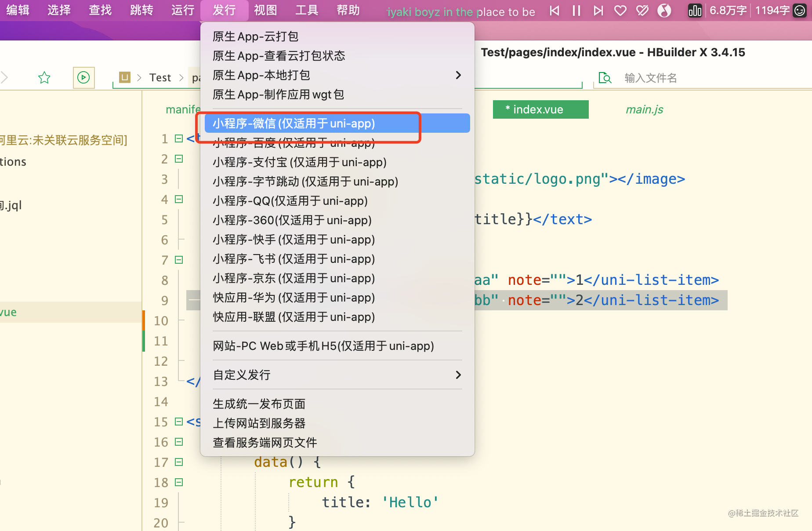Skip to previous track in menu bar
The image size is (812, 531).
tap(555, 11)
